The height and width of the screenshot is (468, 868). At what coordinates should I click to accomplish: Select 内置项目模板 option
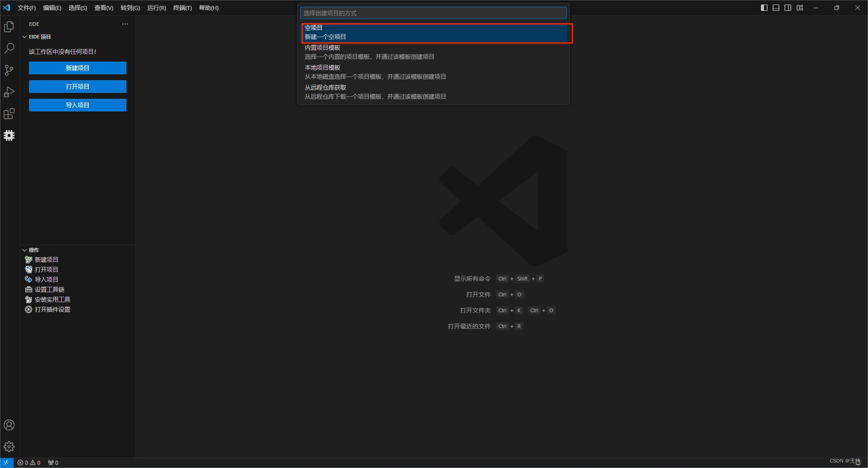click(434, 52)
